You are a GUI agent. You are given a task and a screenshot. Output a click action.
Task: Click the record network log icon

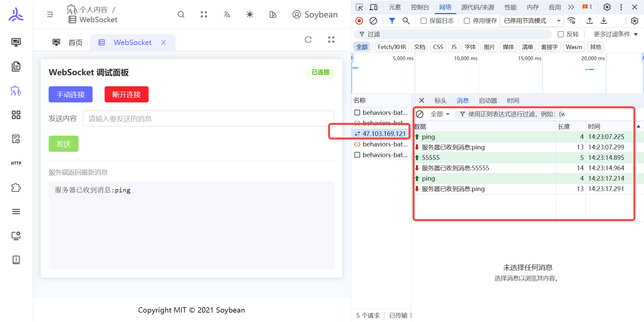point(359,21)
